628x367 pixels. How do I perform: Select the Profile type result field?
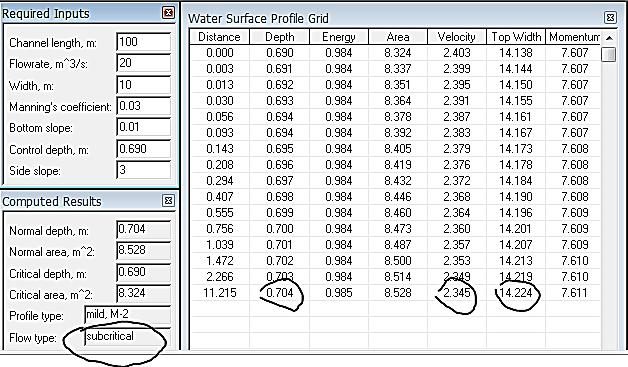128,315
